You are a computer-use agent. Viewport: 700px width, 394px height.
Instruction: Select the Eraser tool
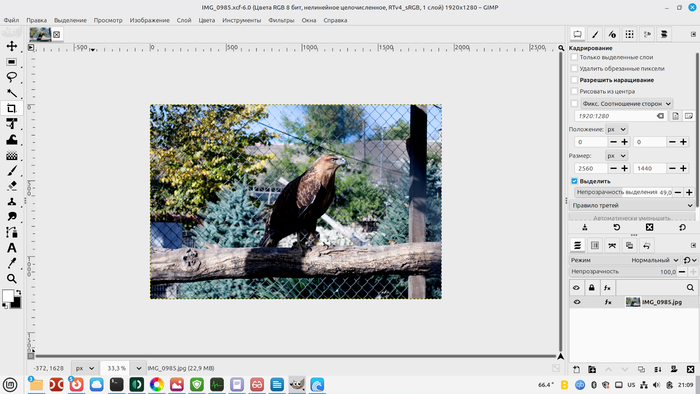pos(12,186)
